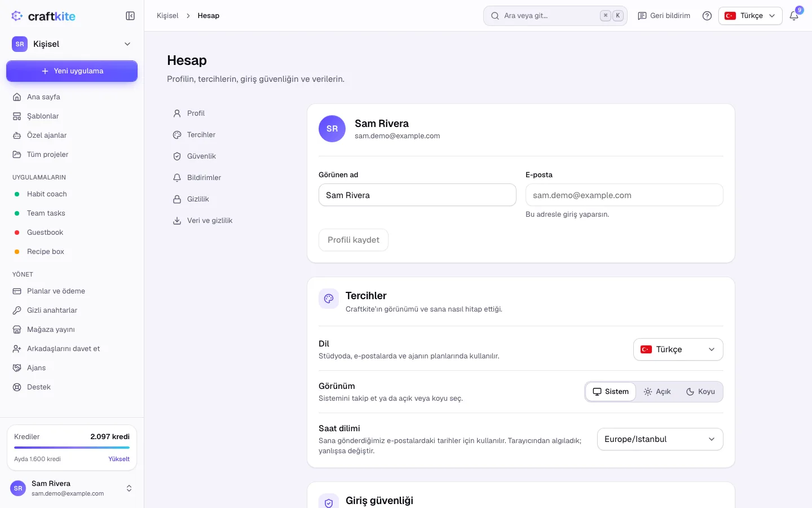
Task: Click the search magnifier icon
Action: pyautogui.click(x=495, y=16)
